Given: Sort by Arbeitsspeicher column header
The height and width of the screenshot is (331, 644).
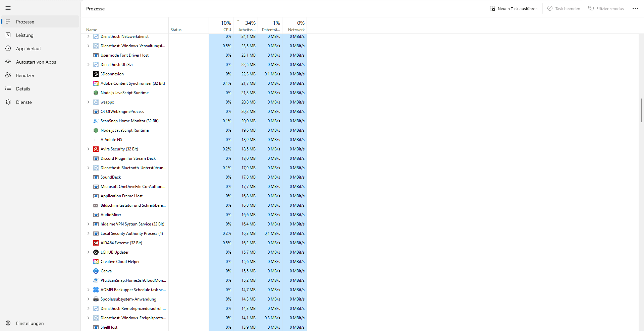Looking at the screenshot, I should click(246, 26).
